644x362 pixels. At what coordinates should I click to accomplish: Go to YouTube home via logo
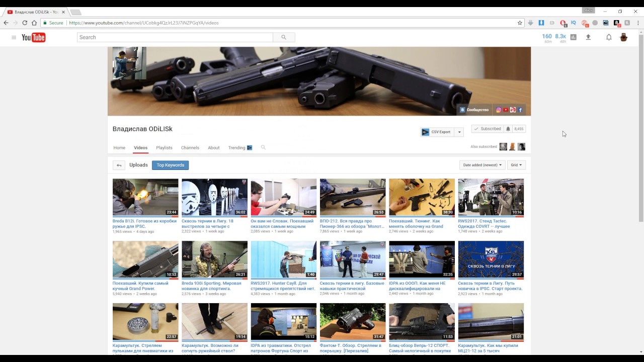coord(34,37)
